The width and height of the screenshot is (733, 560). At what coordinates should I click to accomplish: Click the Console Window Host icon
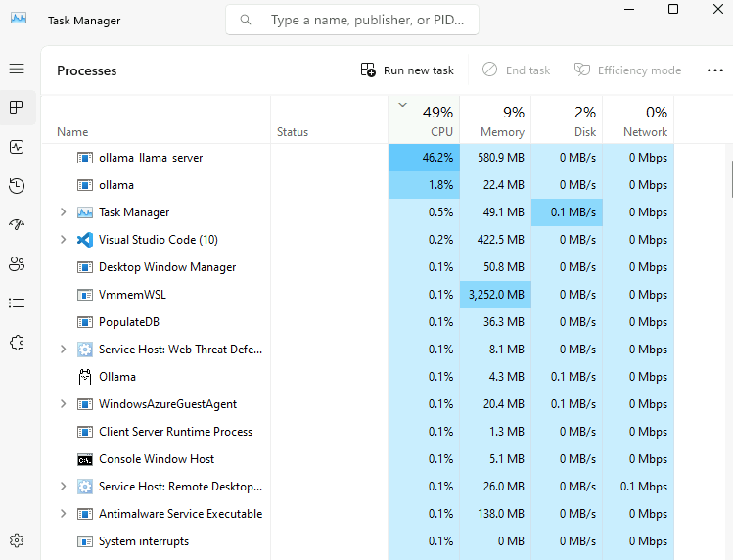point(85,459)
